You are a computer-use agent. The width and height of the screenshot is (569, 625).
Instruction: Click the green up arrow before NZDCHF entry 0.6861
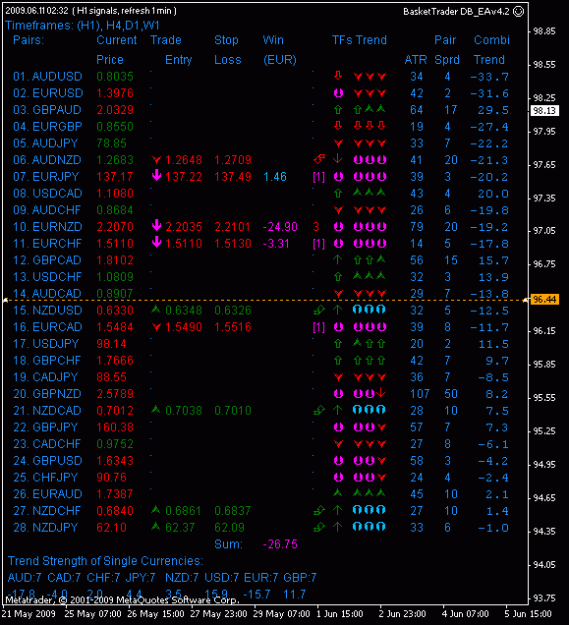click(x=156, y=509)
